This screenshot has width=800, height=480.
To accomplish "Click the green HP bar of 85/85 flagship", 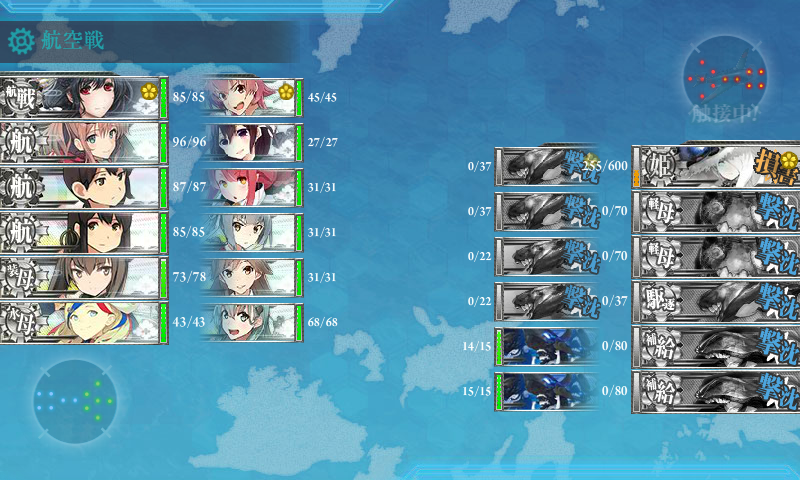I will click(163, 98).
